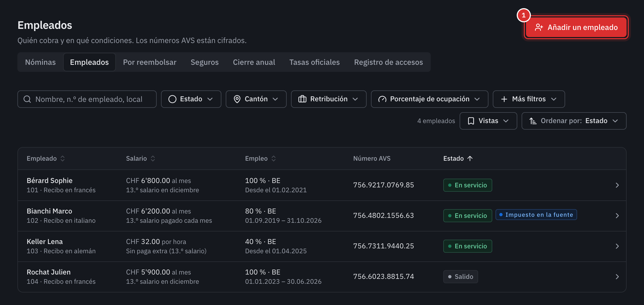This screenshot has width=644, height=305.
Task: Open the Estado filter dropdown
Action: 191,99
